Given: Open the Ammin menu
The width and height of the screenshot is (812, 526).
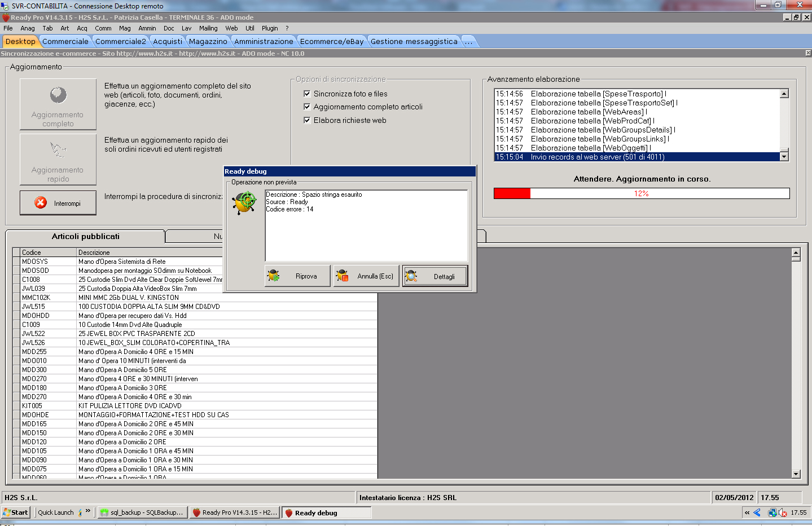Looking at the screenshot, I should [x=147, y=28].
